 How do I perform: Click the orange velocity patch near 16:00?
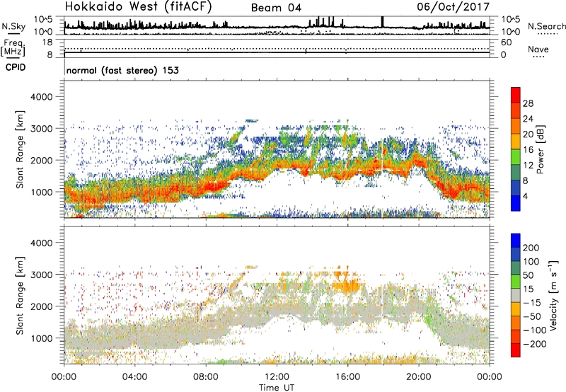(346, 287)
